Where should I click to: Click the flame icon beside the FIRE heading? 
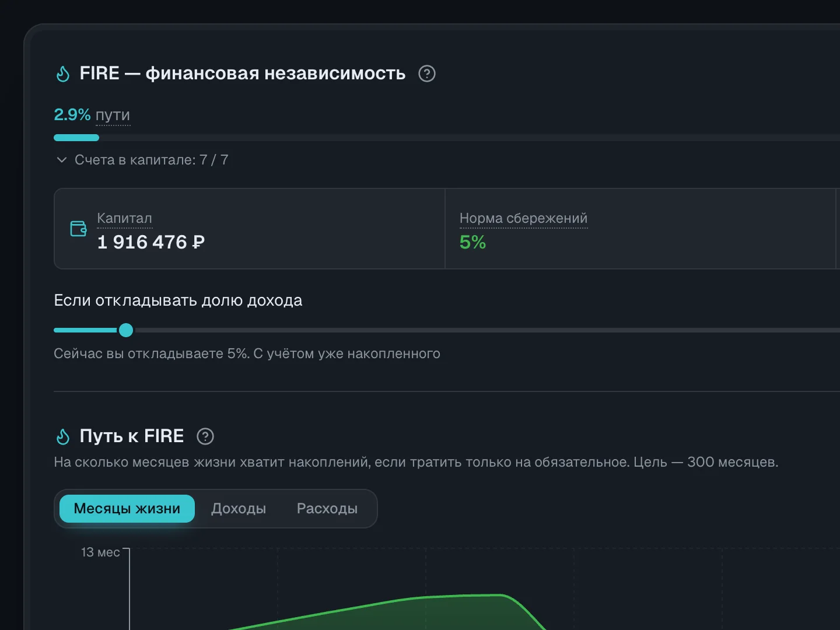click(x=63, y=74)
